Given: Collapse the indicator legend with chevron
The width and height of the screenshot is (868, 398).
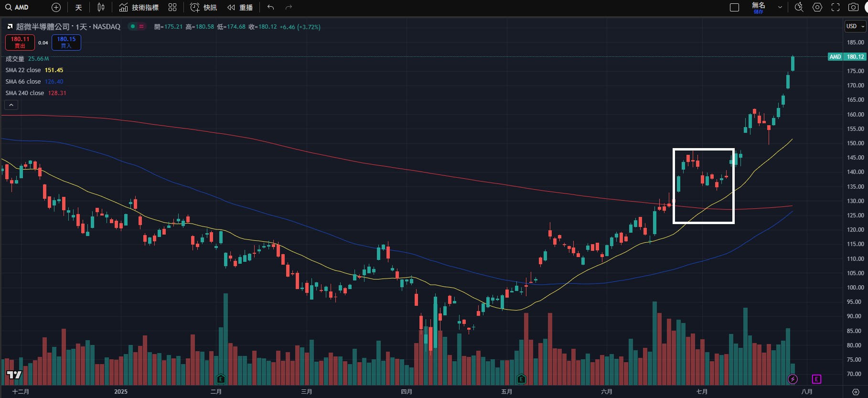Looking at the screenshot, I should tap(11, 105).
